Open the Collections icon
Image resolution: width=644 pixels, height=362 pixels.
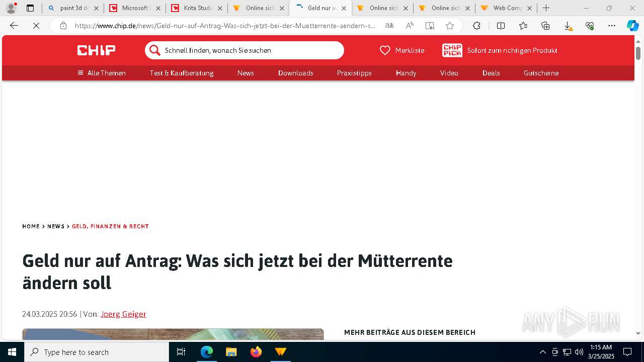pos(545,26)
